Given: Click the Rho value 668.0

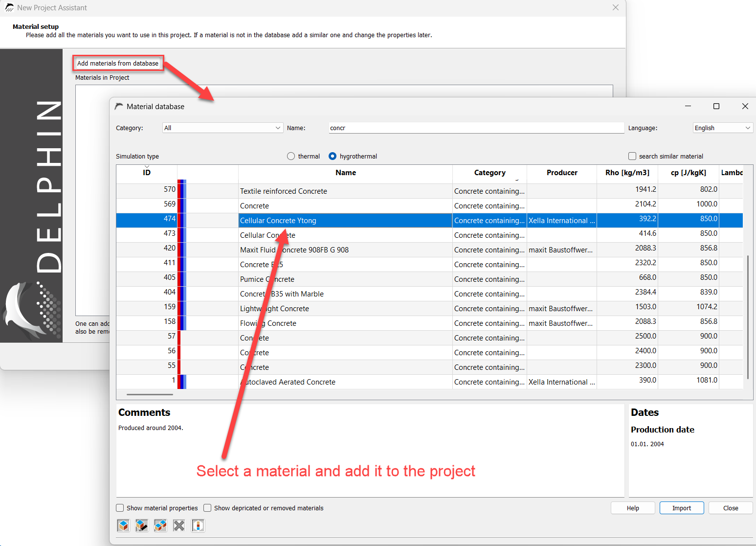Looking at the screenshot, I should tap(647, 277).
